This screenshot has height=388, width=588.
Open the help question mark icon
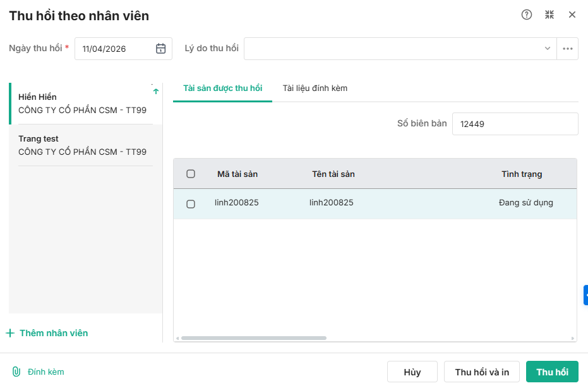pos(527,15)
